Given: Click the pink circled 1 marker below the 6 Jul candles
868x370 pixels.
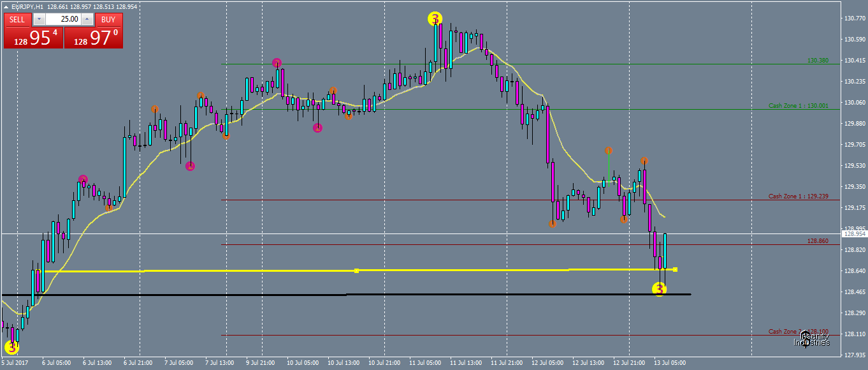Looking at the screenshot, I should [190, 166].
